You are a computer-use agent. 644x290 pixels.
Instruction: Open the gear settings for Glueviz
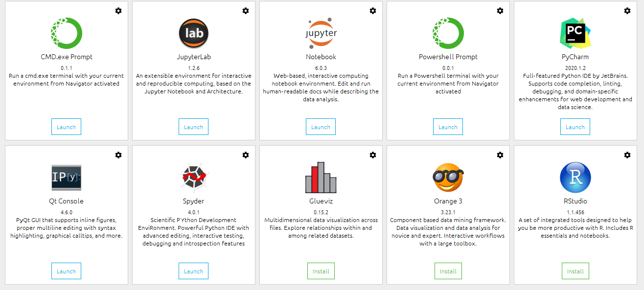coord(373,155)
